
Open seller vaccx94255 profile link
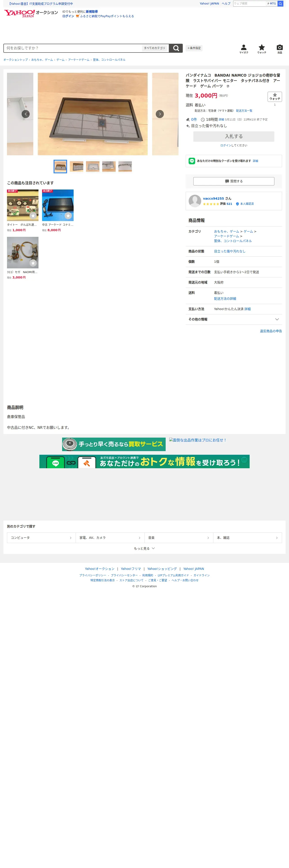pos(213,199)
